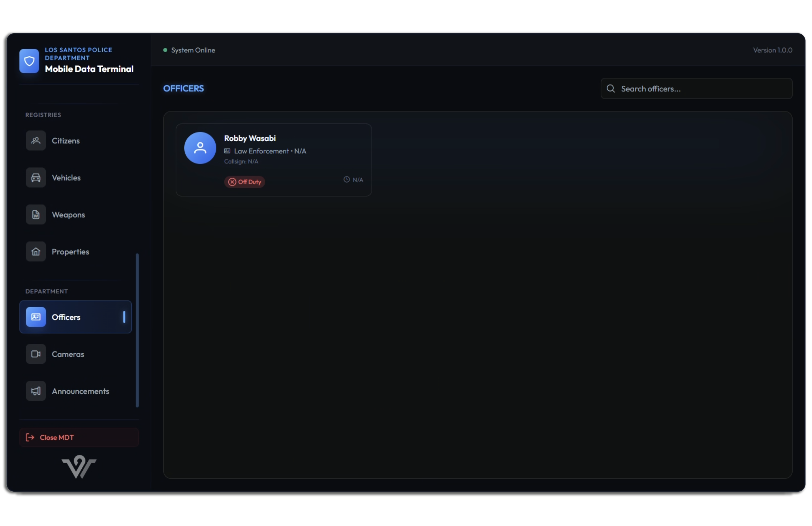Viewport: 812px width, 526px height.
Task: Select the Announcements menu label
Action: pyautogui.click(x=81, y=391)
